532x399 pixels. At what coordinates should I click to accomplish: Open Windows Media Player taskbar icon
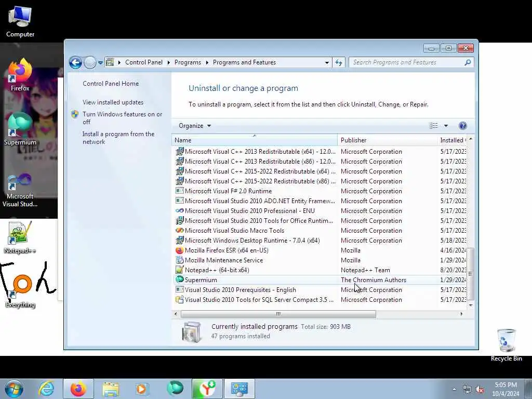pos(142,389)
